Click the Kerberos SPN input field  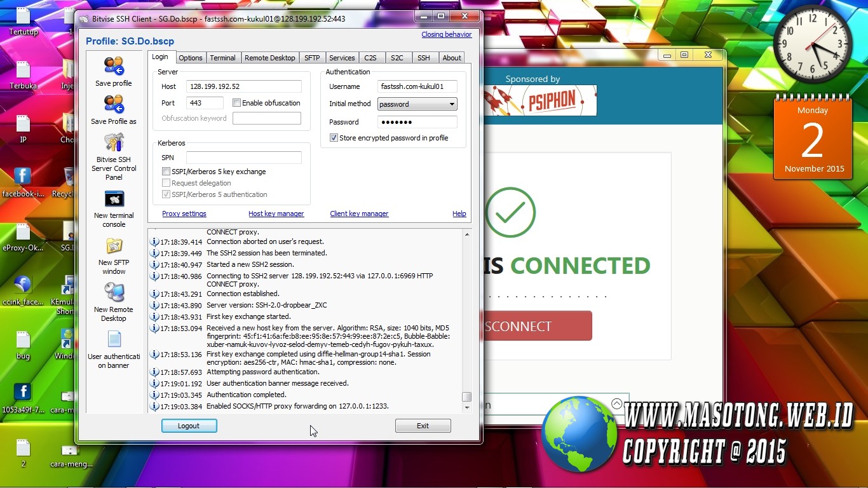(x=244, y=158)
